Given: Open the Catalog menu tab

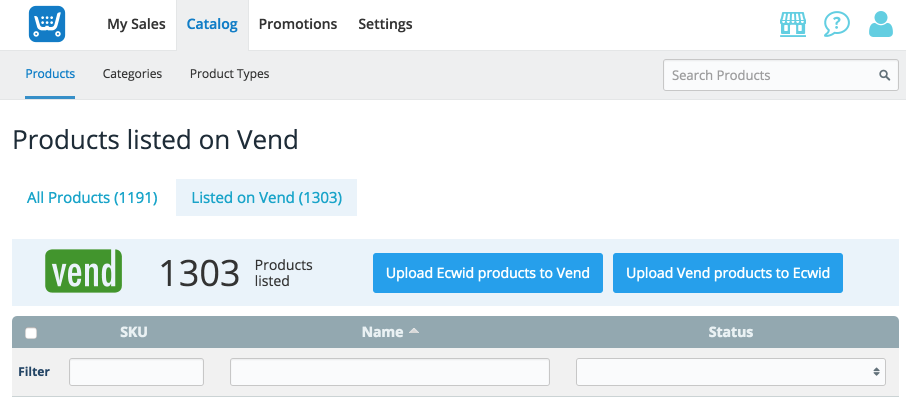Looking at the screenshot, I should 212,24.
